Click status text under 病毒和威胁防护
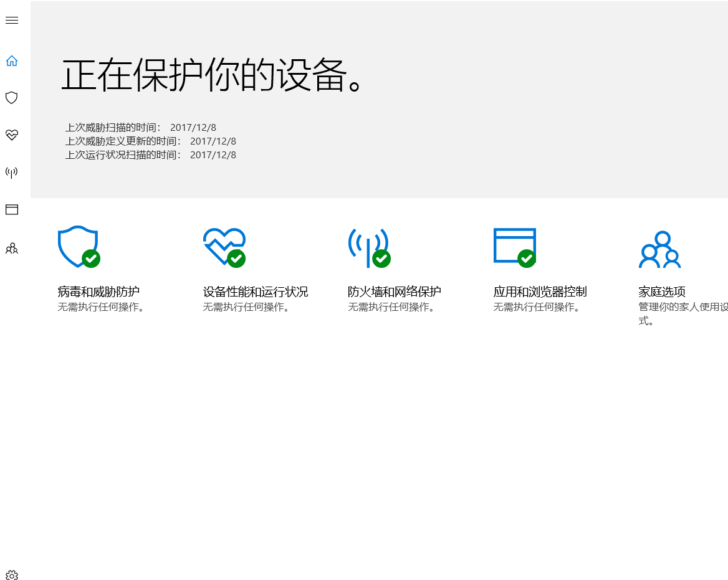Viewport: 728px width, 580px height. click(x=101, y=307)
